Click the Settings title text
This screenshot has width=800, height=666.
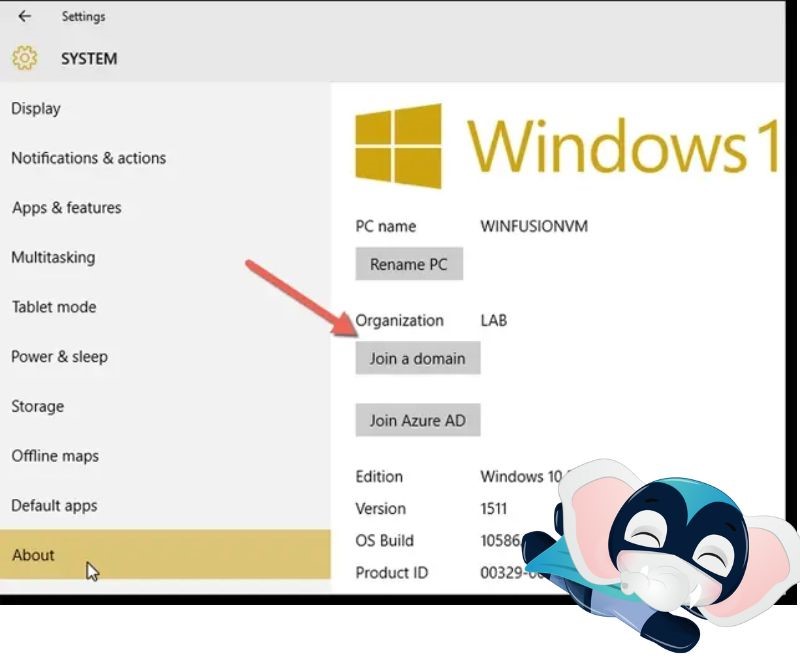coord(84,16)
